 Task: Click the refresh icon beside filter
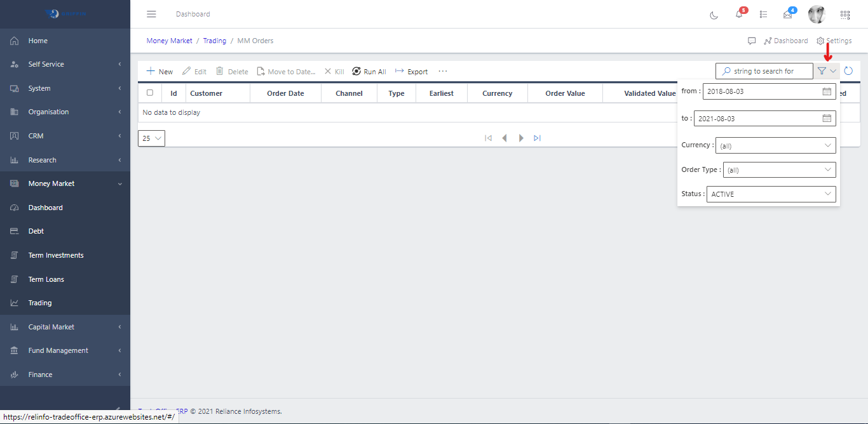point(848,71)
